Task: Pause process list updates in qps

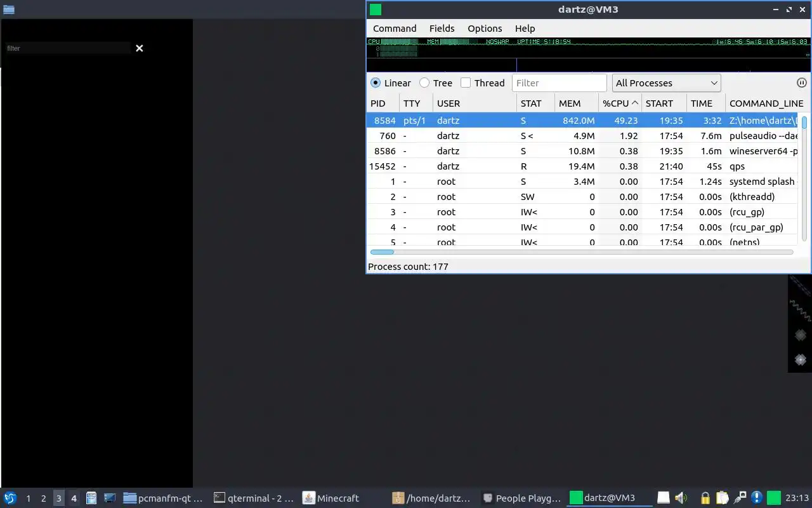Action: pos(801,83)
